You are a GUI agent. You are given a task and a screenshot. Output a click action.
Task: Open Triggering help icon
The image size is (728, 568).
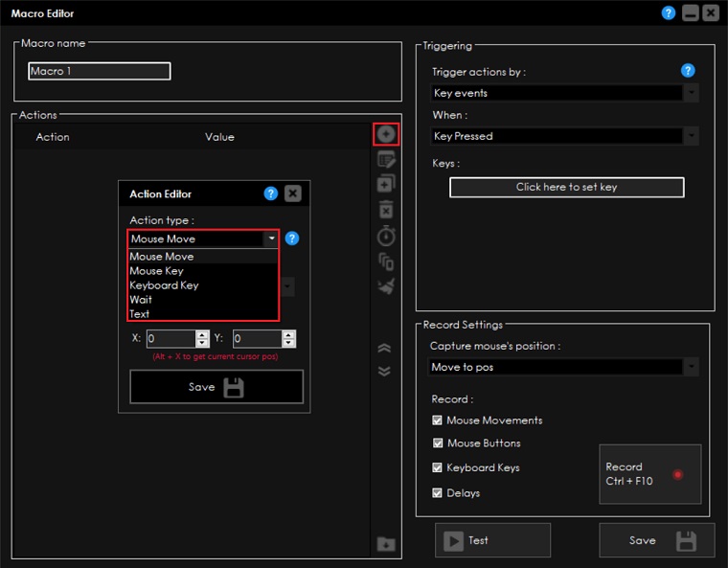pos(688,71)
